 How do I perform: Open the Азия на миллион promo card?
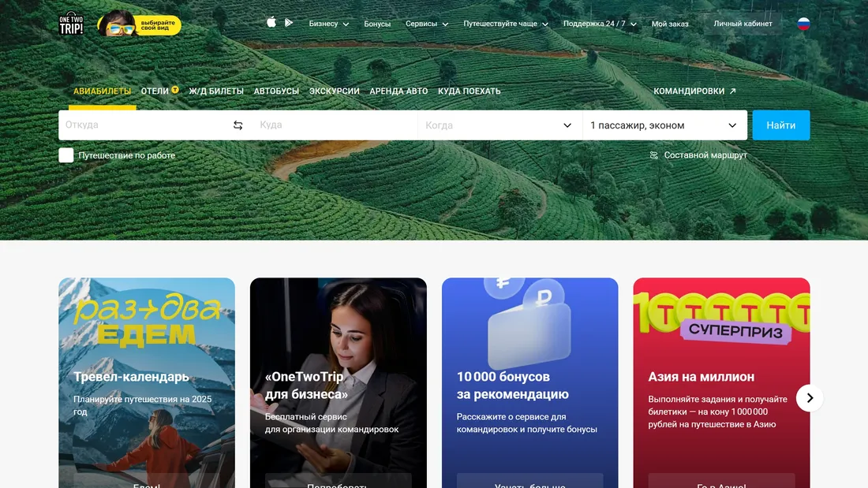click(721, 383)
